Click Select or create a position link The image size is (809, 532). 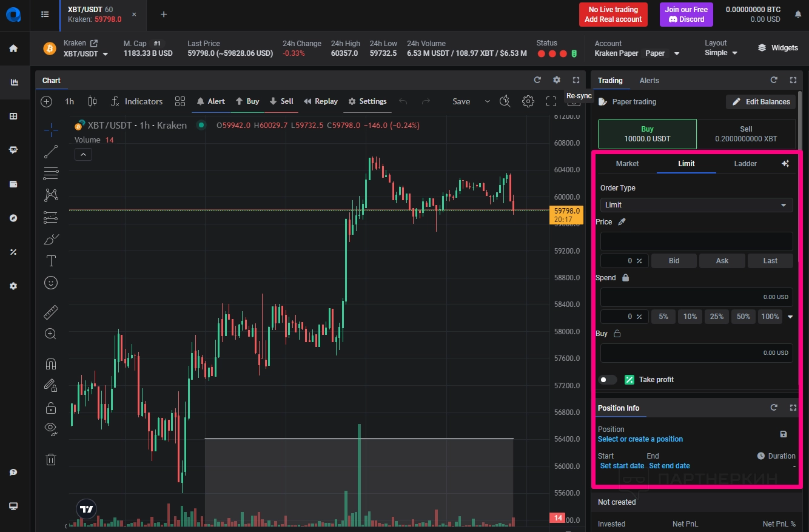(640, 439)
